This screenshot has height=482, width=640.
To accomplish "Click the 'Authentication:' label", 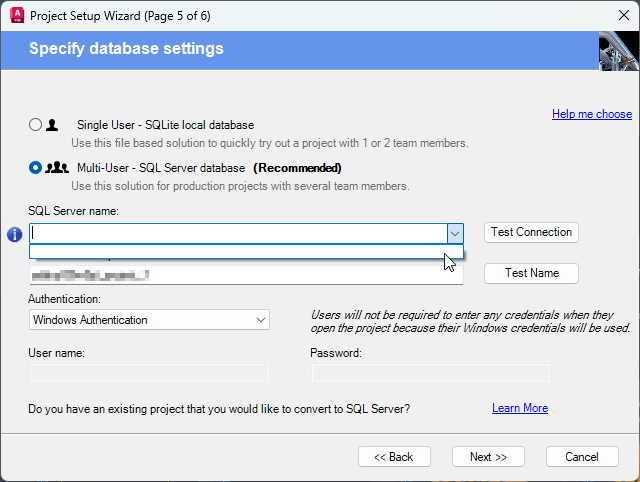I will pos(64,299).
